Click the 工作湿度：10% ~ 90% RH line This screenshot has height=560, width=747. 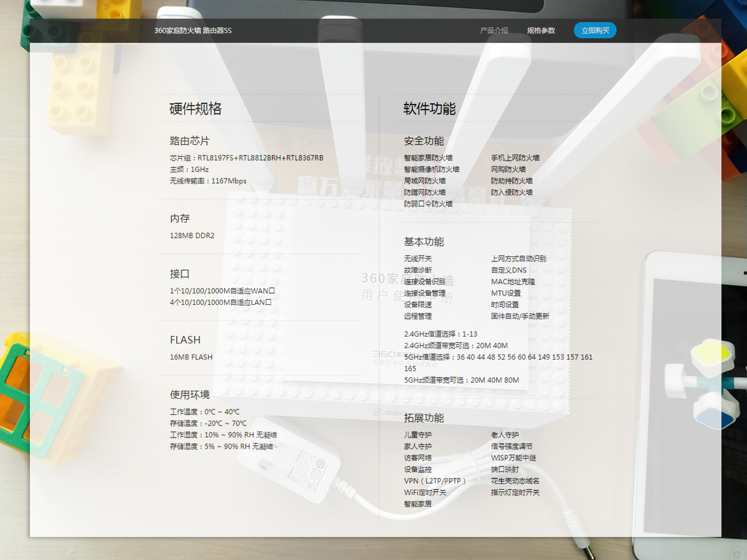[x=223, y=435]
